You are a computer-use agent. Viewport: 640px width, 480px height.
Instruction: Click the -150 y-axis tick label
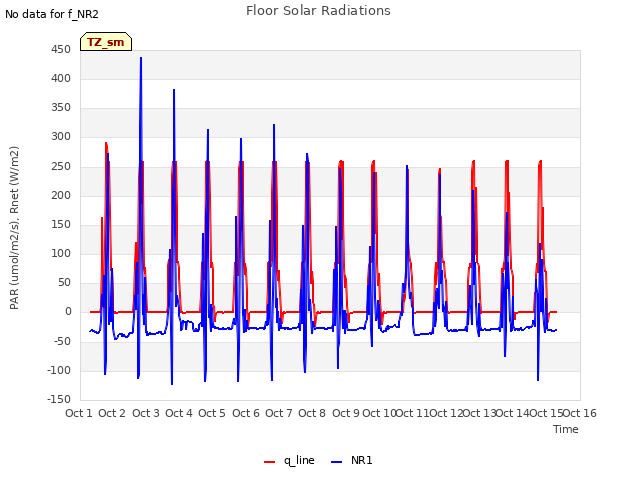pyautogui.click(x=59, y=399)
